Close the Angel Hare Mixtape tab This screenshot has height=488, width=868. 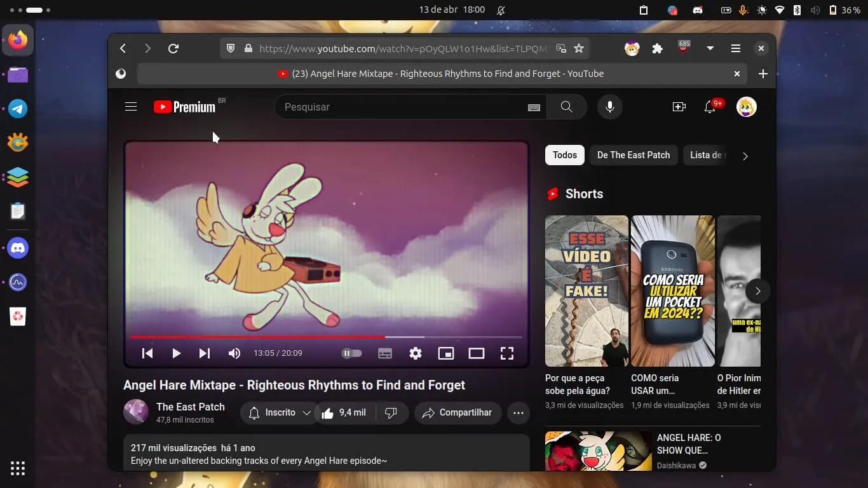tap(737, 74)
